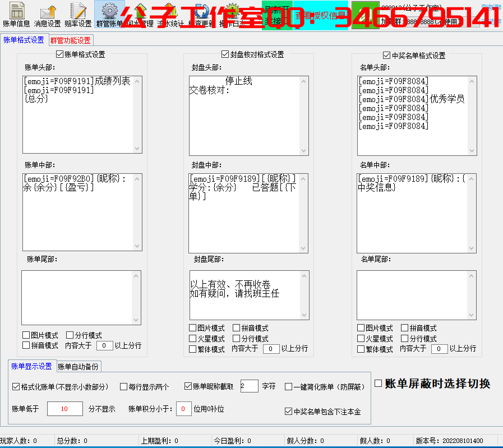Select the 群管账单 gear icon
The image size is (503, 448).
coord(109,15)
